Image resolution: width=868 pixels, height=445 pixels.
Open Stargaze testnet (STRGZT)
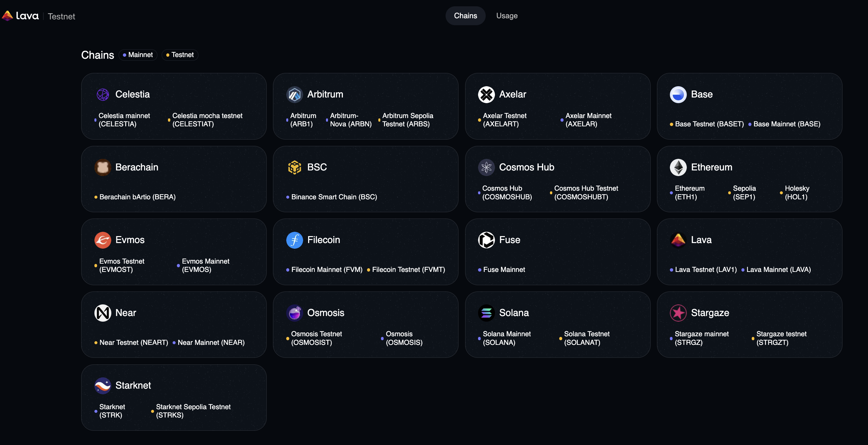779,338
